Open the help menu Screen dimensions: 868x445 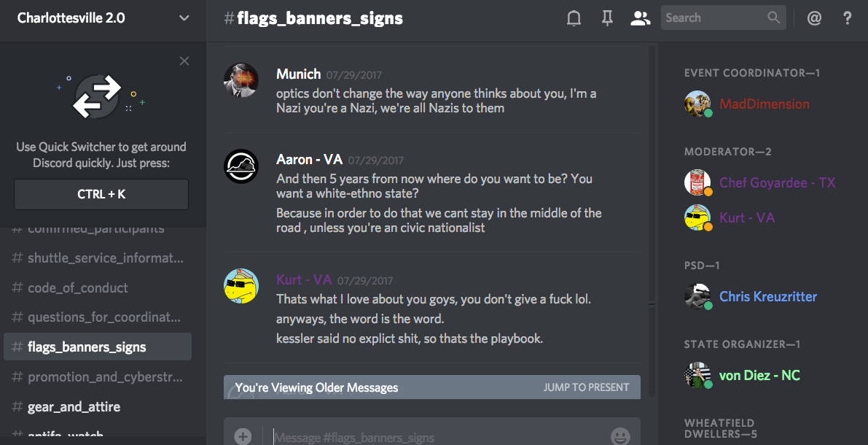(x=847, y=18)
